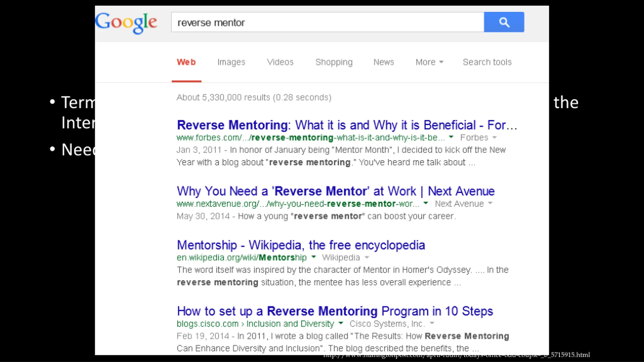Open 'How to set up a Reverse Mentoring Program' result

click(x=335, y=311)
